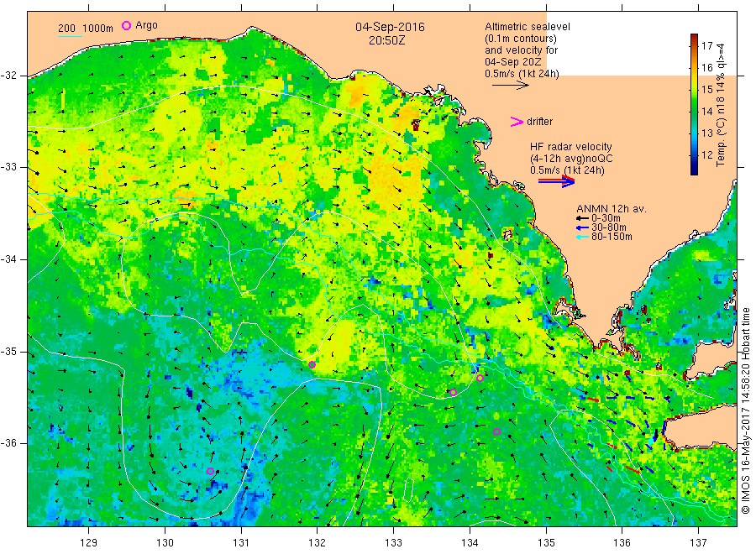Select Argo float marker near 134.1°E, 35.3°S
756x554 pixels.
point(480,379)
